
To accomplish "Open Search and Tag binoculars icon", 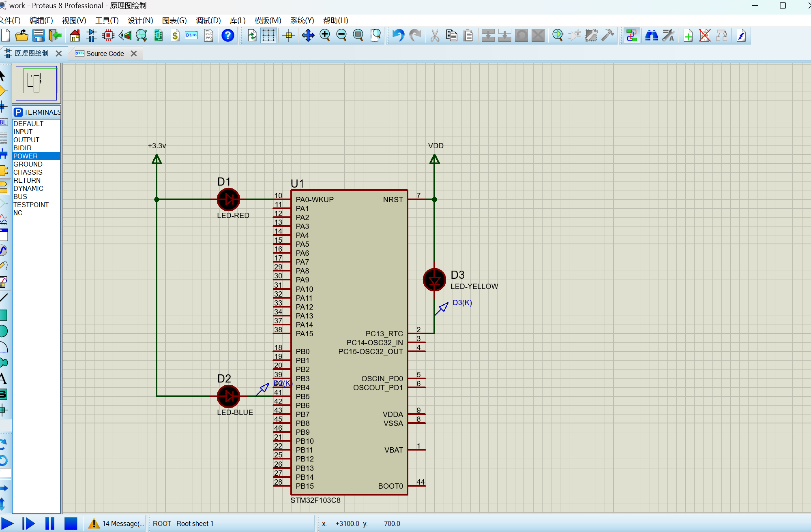I will 652,36.
